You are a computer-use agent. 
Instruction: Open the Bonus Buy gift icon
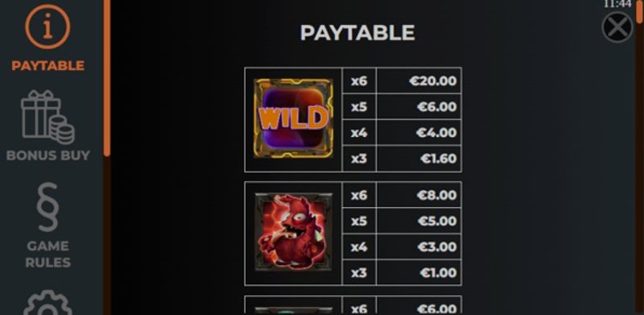pyautogui.click(x=47, y=117)
